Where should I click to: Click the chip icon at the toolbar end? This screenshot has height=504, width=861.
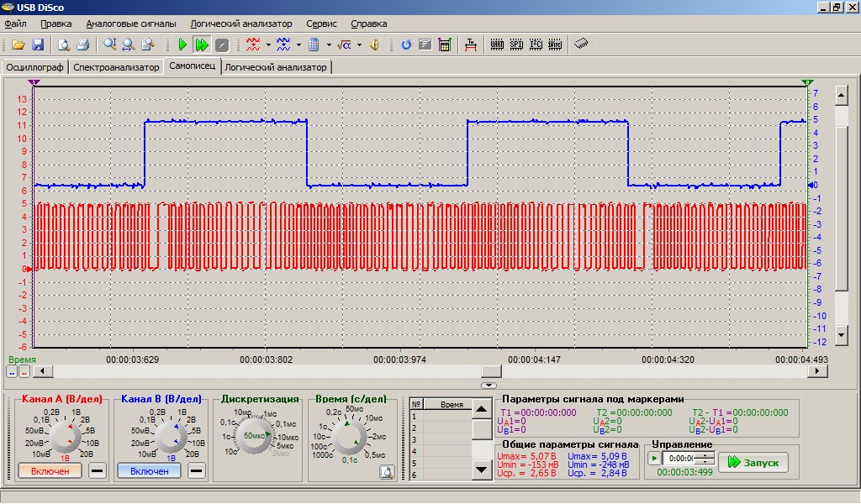click(x=581, y=44)
